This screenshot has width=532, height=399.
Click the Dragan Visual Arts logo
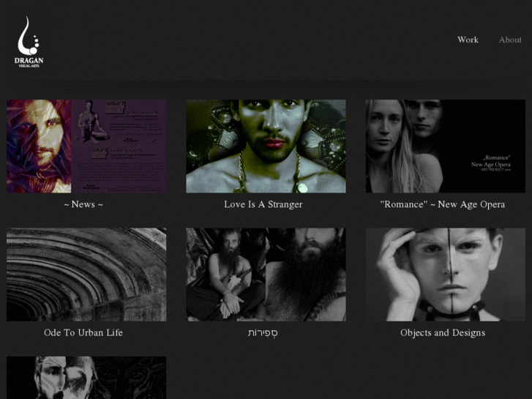click(x=29, y=42)
